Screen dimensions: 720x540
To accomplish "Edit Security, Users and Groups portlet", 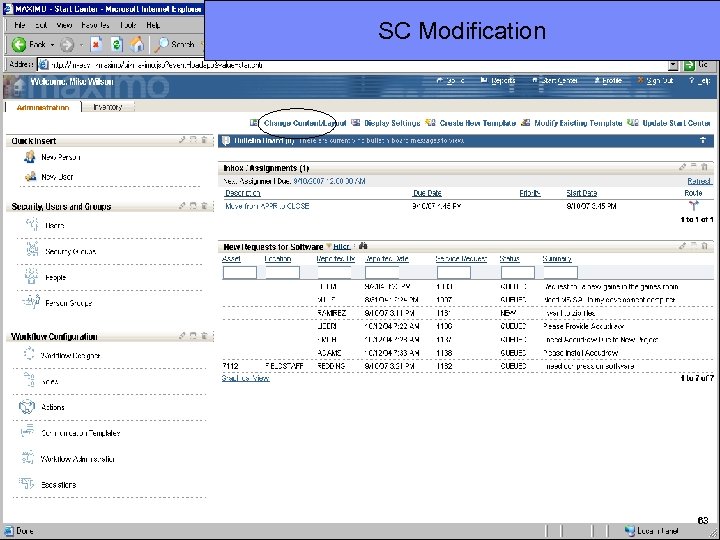I will pyautogui.click(x=182, y=206).
